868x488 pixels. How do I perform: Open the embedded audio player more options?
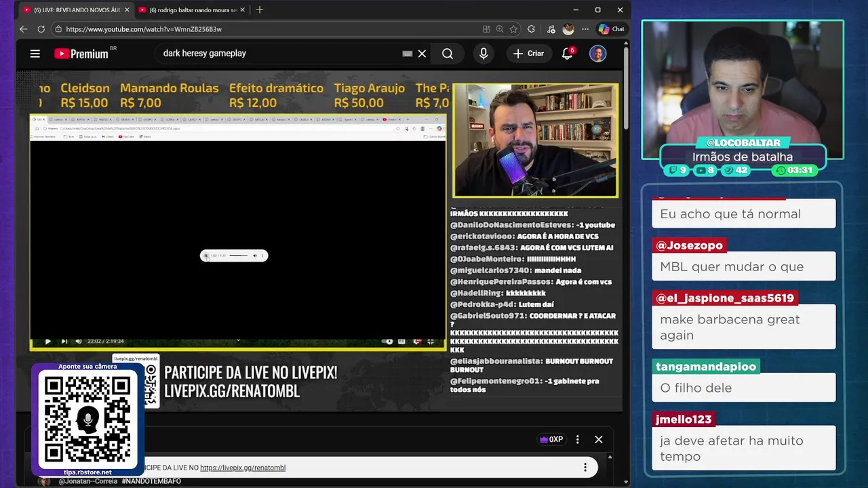tap(262, 256)
